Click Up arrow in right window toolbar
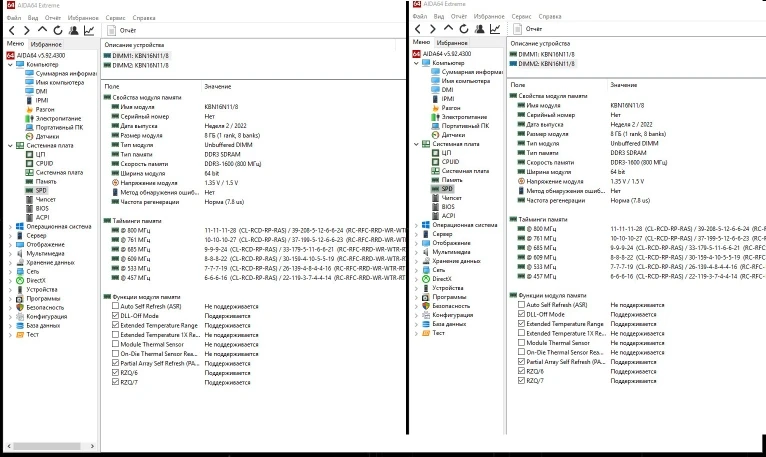This screenshot has height=457, width=766. [x=448, y=29]
